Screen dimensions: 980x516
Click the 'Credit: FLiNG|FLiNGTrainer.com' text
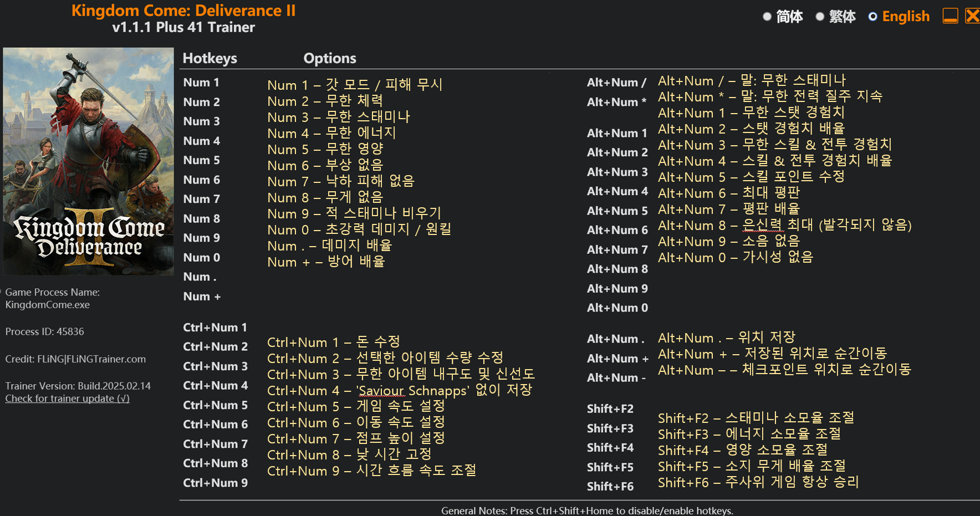(x=75, y=359)
